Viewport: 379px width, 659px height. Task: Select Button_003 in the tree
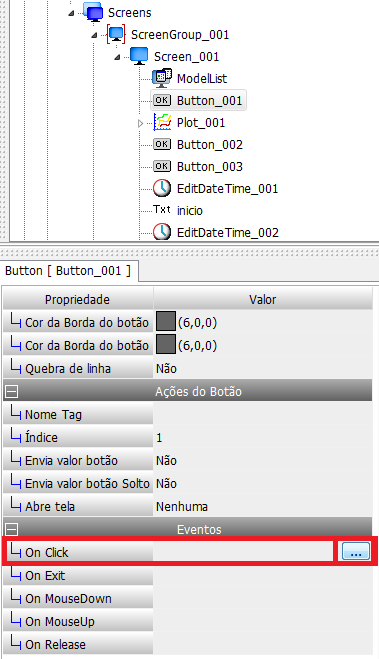tap(210, 166)
